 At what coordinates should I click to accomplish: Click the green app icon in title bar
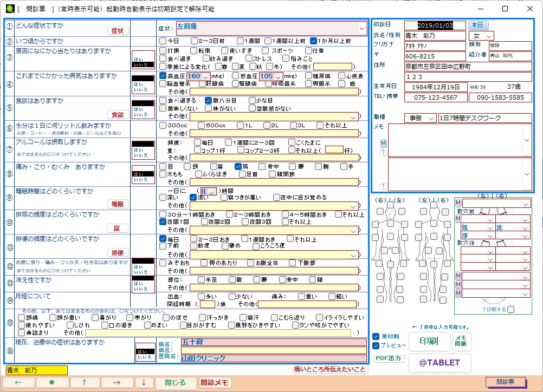pos(10,9)
